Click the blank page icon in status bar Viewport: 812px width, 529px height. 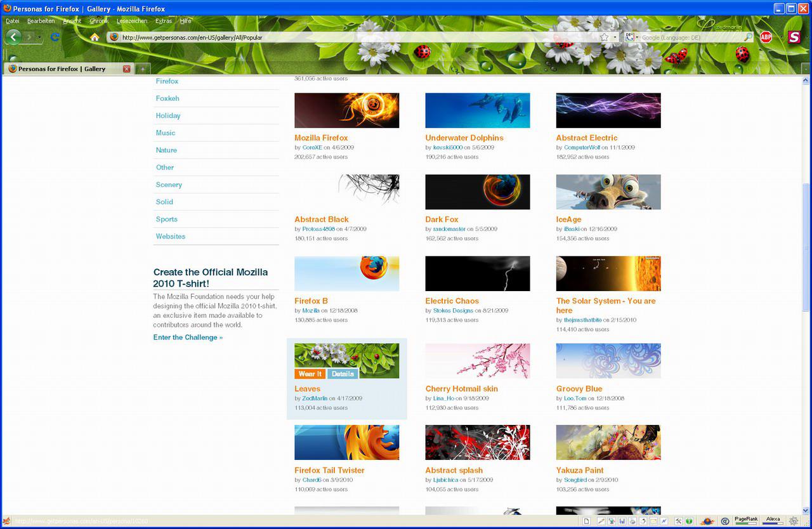tap(587, 521)
